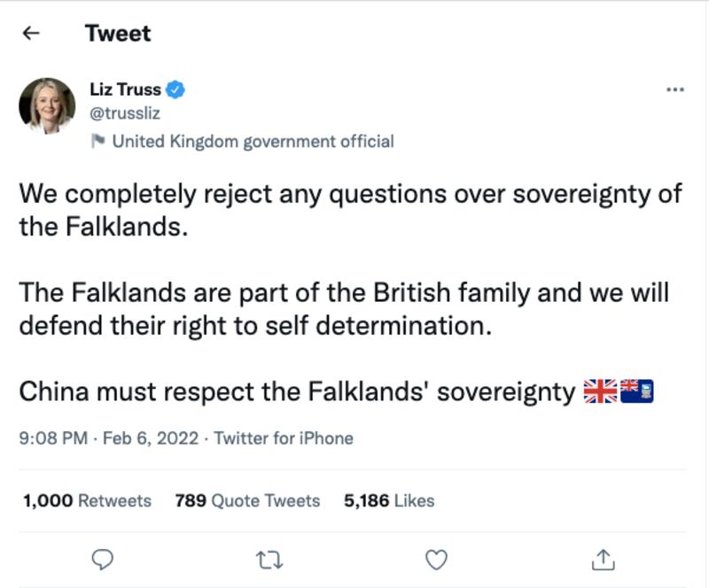Screen dimensions: 709x588
Task: View the 5,186 Likes list
Action: coord(389,500)
